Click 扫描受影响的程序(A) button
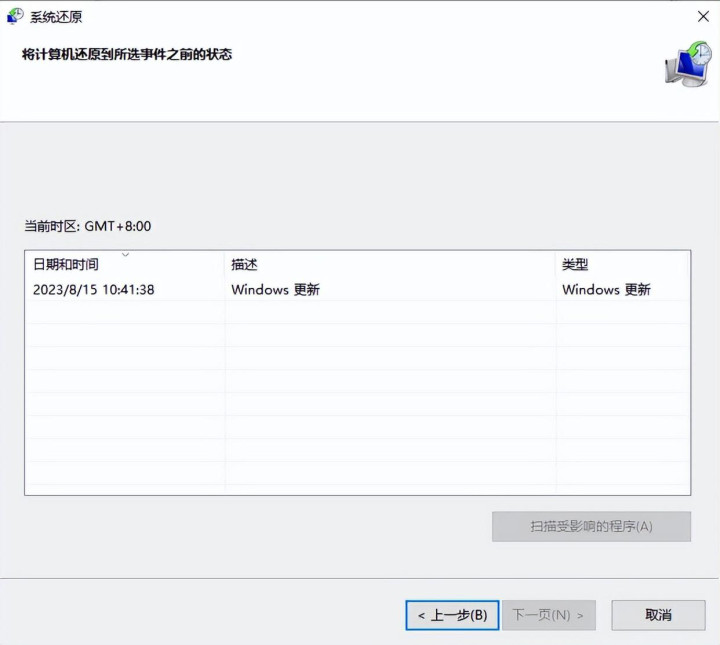720x645 pixels. click(591, 526)
